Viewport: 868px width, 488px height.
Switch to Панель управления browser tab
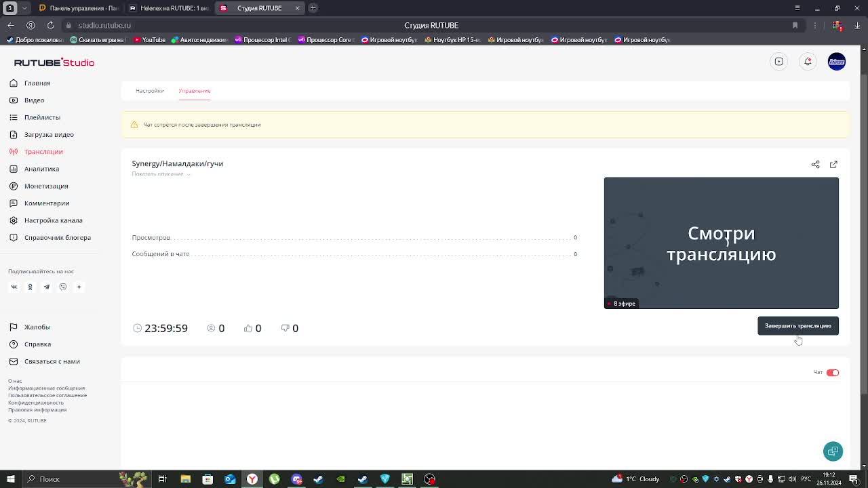point(79,8)
